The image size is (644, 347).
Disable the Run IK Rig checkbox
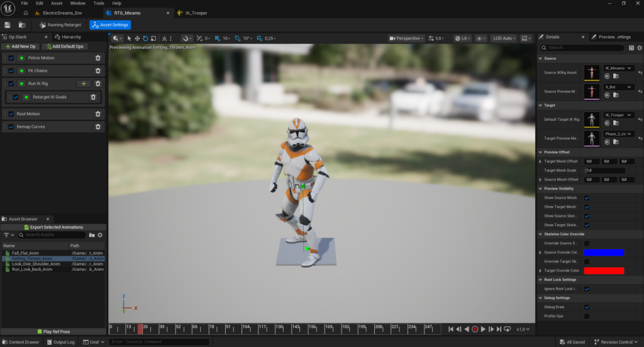point(11,84)
